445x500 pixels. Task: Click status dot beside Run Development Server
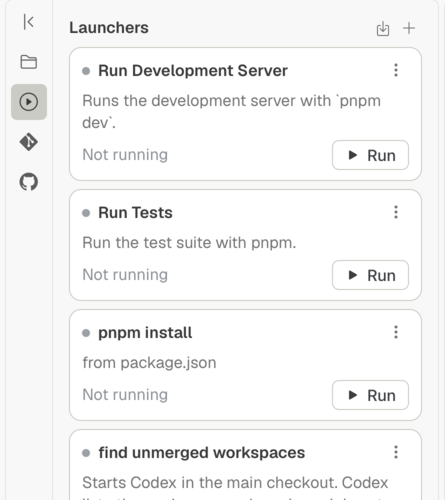(86, 71)
